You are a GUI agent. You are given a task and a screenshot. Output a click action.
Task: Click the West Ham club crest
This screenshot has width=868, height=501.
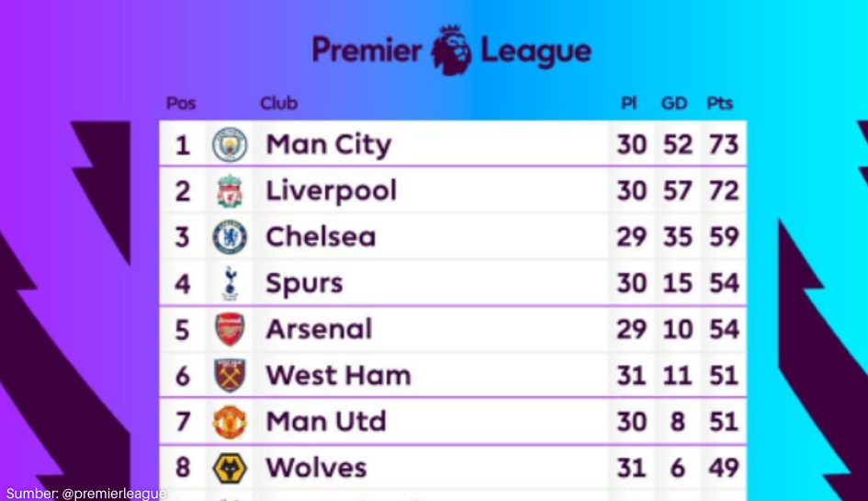point(230,375)
